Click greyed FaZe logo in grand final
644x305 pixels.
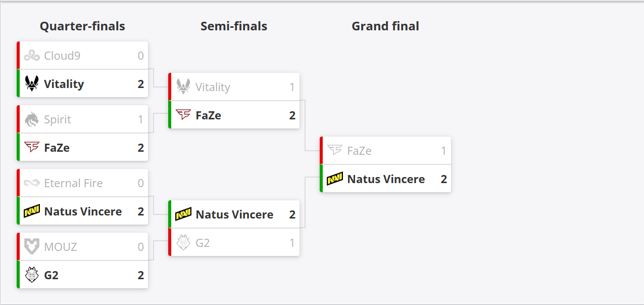pyautogui.click(x=335, y=151)
